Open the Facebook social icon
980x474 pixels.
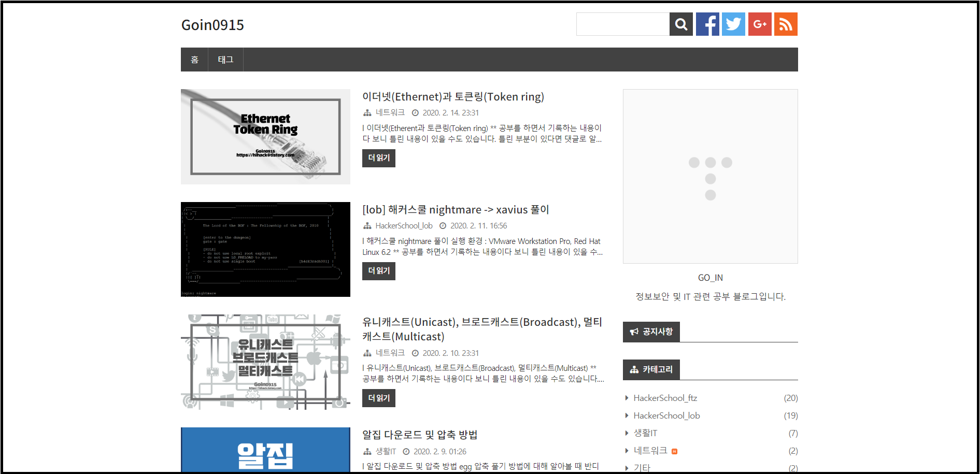[x=707, y=24]
